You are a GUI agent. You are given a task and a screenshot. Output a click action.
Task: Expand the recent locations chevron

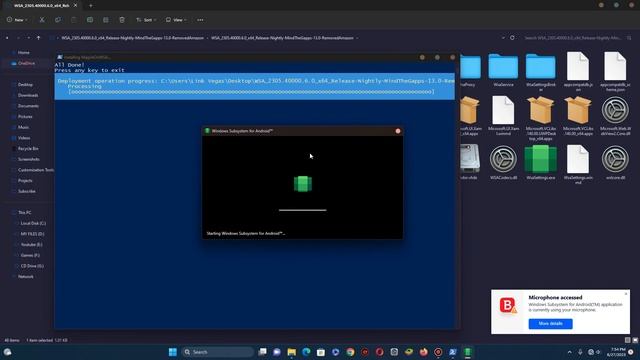pos(29,38)
